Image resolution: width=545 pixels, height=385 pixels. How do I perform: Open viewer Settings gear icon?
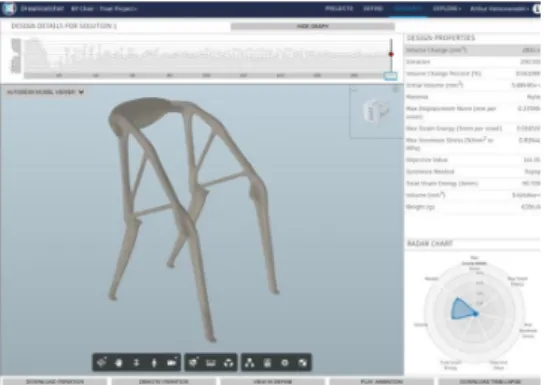coord(285,363)
